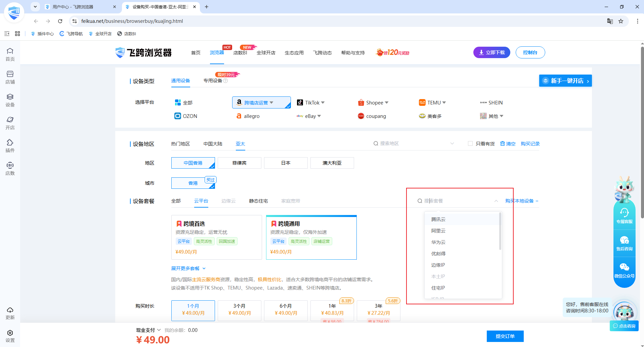The image size is (644, 347).
Task: Check the 只看有货 checkbox
Action: (470, 143)
